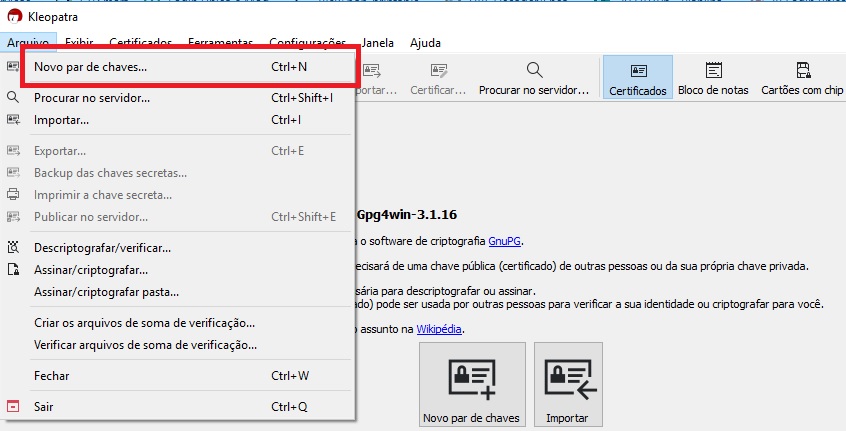This screenshot has height=431, width=846.
Task: Click Procurar no servidor... toolbar button
Action: 534,78
